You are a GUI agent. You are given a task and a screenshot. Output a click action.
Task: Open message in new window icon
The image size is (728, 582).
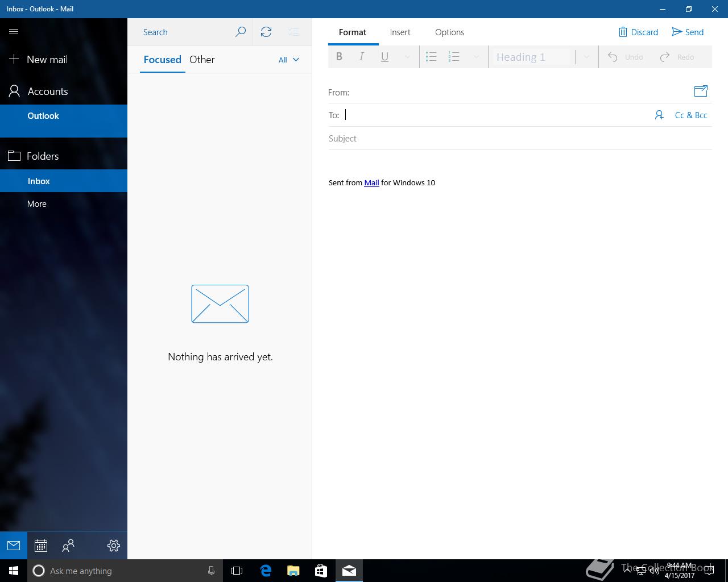701,91
